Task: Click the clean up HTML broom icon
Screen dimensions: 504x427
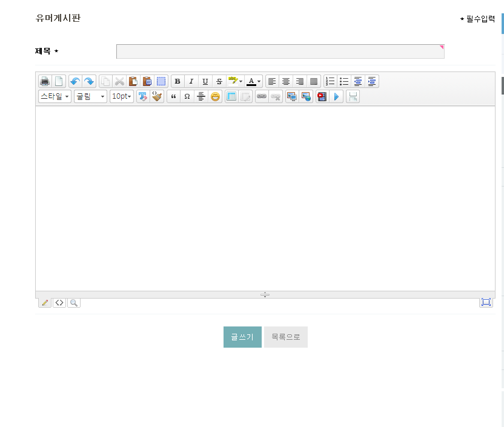Action: [x=157, y=96]
